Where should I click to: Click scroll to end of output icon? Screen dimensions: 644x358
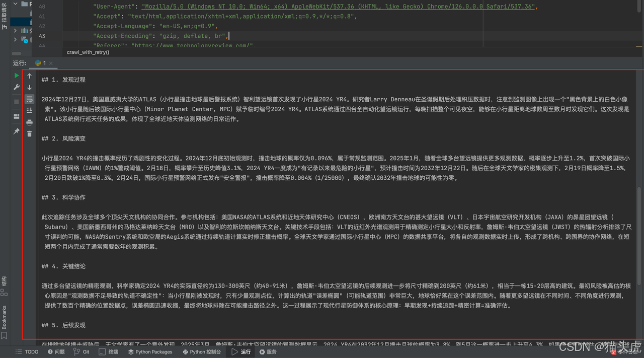point(30,111)
